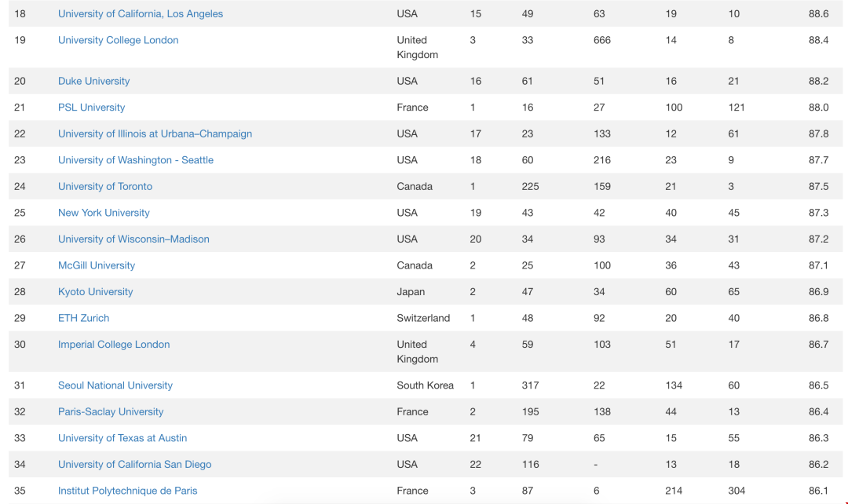Open Institut Polytechnique de Paris link
The image size is (848, 504).
[x=128, y=491]
